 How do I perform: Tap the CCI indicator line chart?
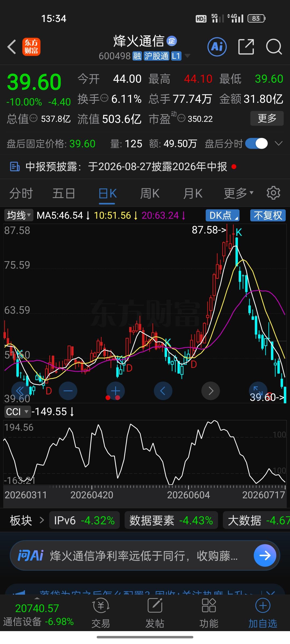pyautogui.click(x=145, y=452)
